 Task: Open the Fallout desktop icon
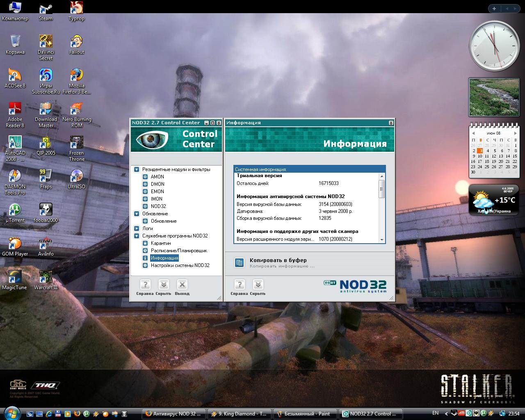coord(77,45)
